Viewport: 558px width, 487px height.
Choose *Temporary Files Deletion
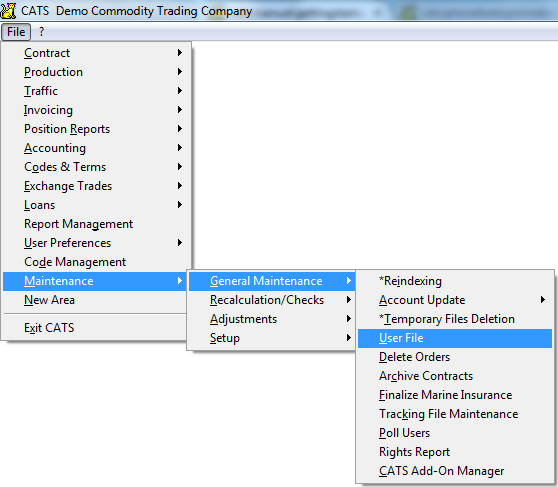coord(455,319)
